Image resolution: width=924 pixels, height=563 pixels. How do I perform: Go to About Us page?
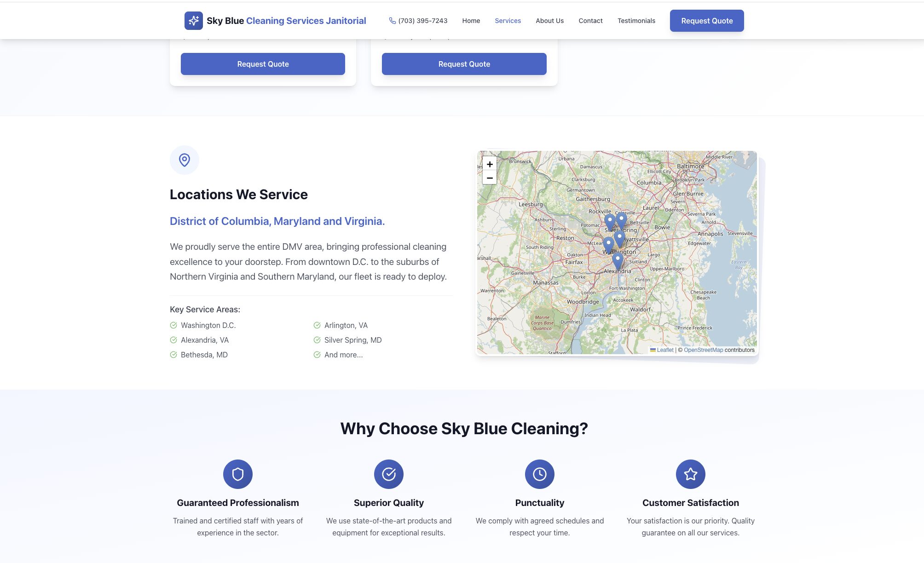click(549, 21)
